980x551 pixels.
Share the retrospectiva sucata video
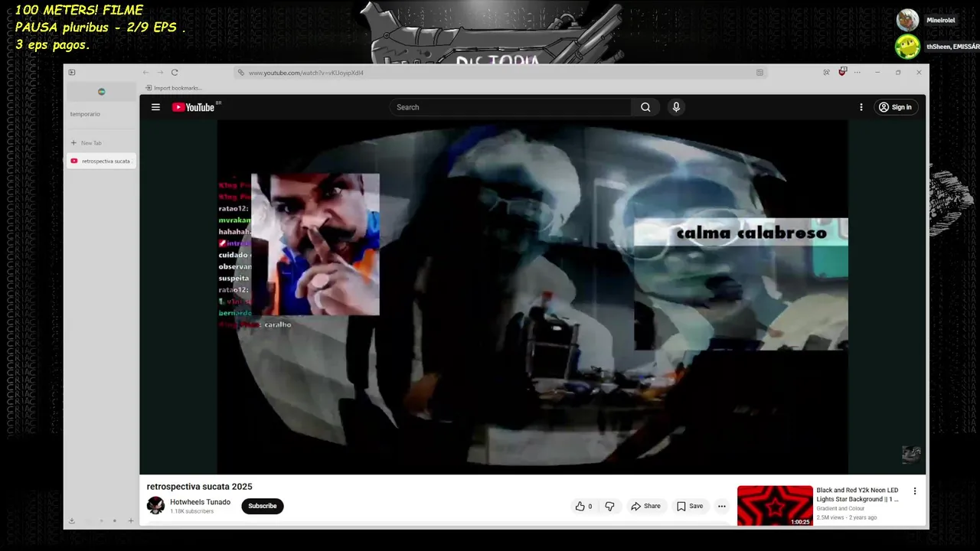pos(645,506)
